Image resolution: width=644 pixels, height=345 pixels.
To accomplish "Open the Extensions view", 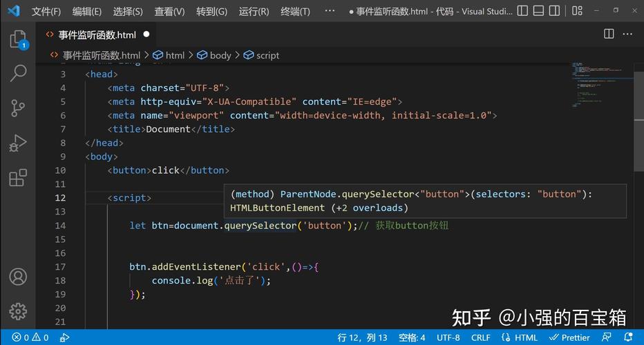I will tap(18, 177).
